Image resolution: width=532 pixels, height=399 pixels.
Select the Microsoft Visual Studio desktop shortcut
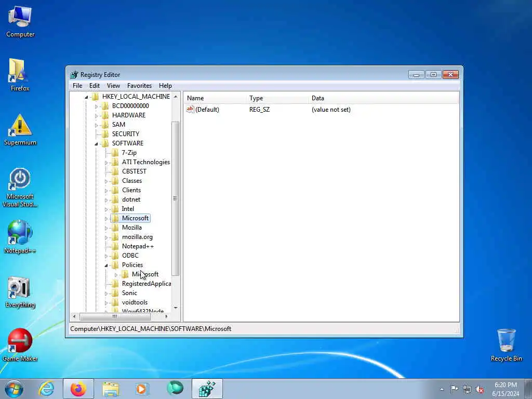[20, 187]
